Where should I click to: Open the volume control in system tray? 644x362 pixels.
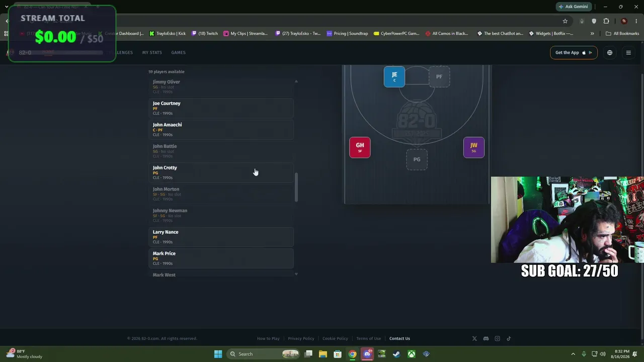pyautogui.click(x=603, y=354)
